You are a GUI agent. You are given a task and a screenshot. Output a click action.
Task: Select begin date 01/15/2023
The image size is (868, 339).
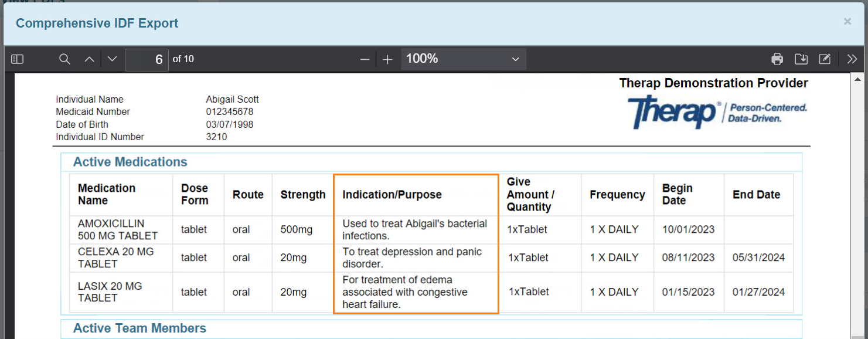(689, 291)
